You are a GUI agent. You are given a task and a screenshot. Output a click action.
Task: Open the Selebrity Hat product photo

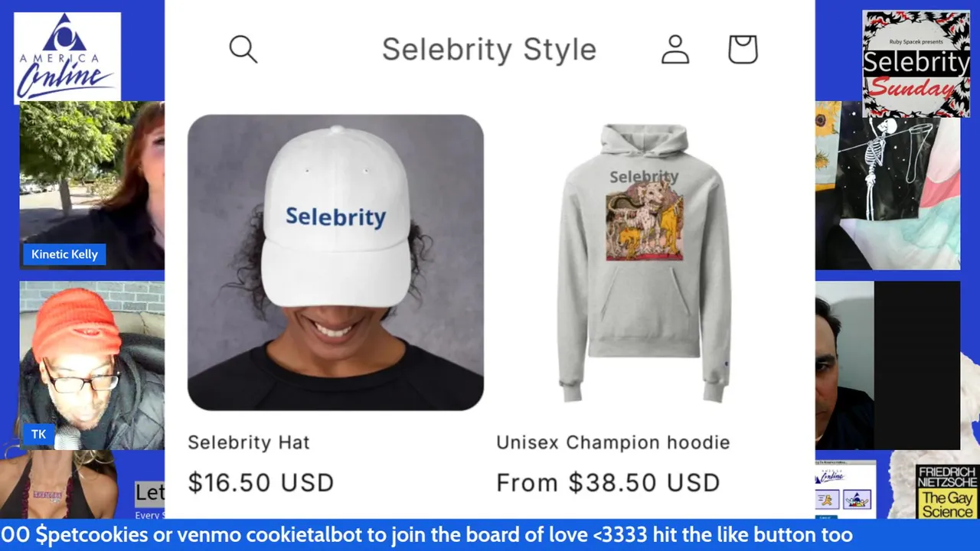pos(335,262)
